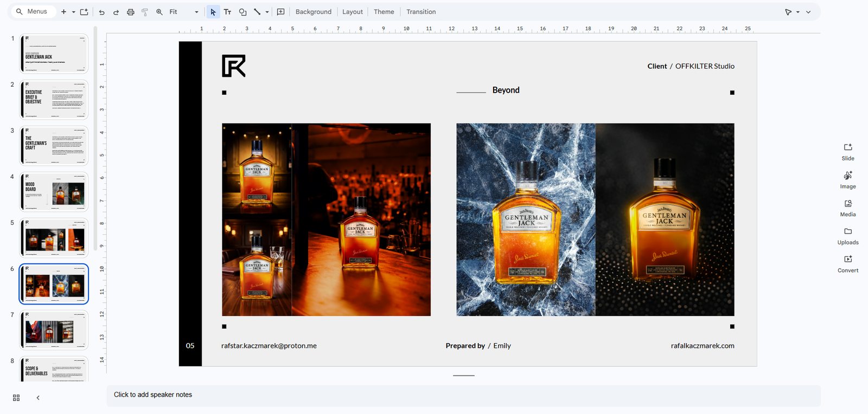Image resolution: width=868 pixels, height=414 pixels.
Task: Open the new slide dropdown arrow
Action: click(x=73, y=12)
